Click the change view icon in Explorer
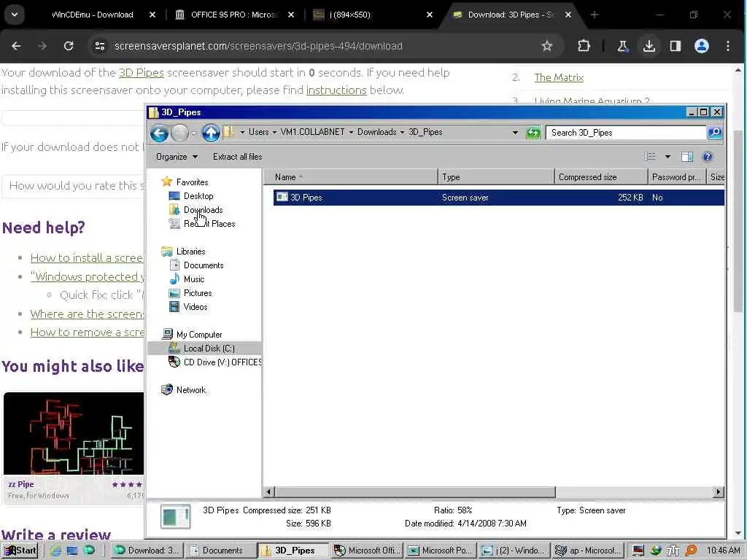The width and height of the screenshot is (747, 560). click(x=650, y=157)
